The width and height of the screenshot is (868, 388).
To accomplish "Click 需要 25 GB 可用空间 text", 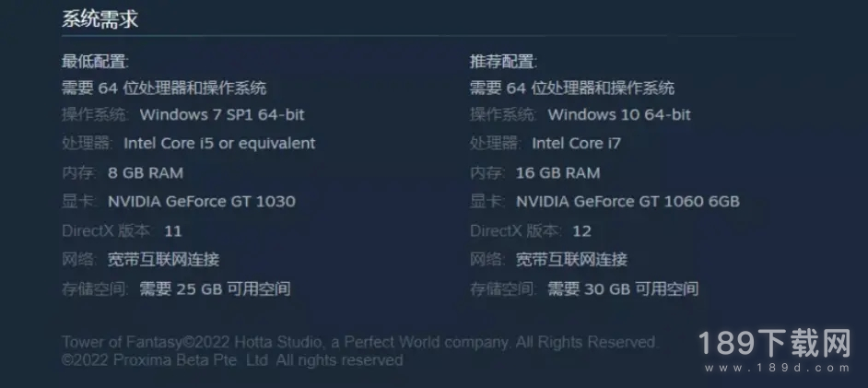I will point(216,288).
